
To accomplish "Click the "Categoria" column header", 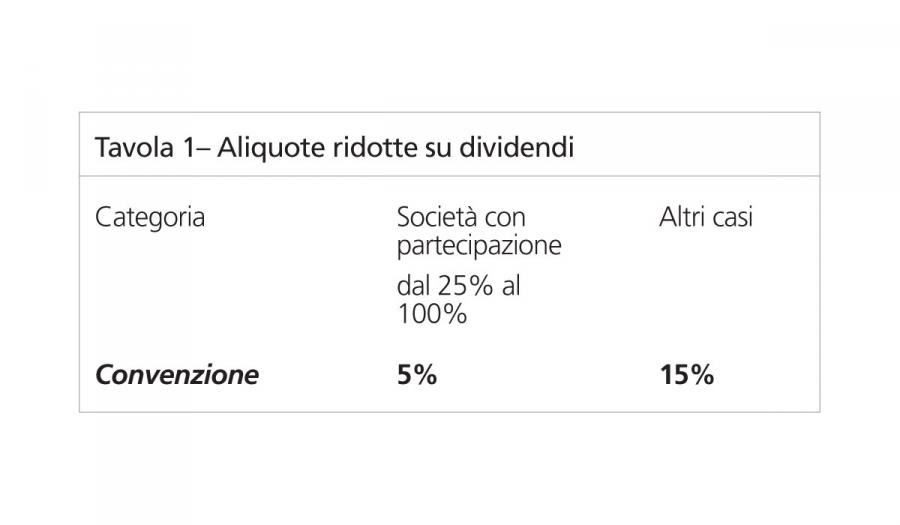I will [150, 217].
